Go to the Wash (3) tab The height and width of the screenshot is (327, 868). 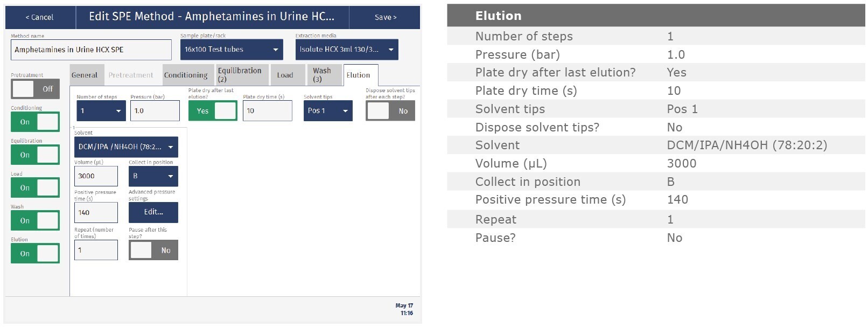click(x=322, y=75)
